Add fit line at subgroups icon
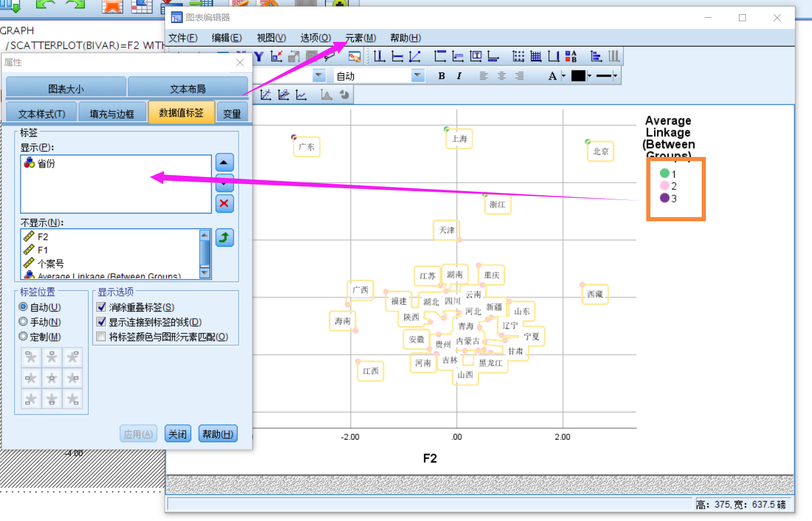Image resolution: width=812 pixels, height=521 pixels. (x=284, y=95)
